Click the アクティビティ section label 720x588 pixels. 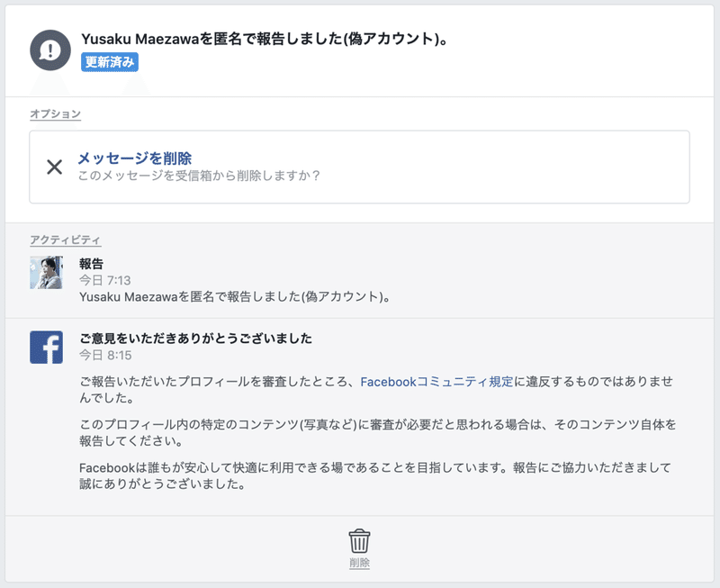tap(65, 240)
